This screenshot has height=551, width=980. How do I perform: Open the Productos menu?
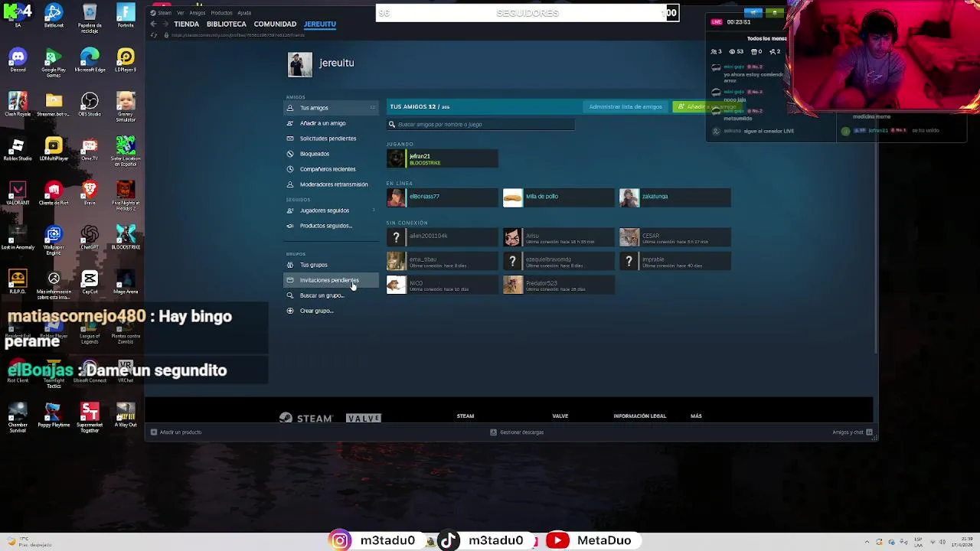pos(221,13)
